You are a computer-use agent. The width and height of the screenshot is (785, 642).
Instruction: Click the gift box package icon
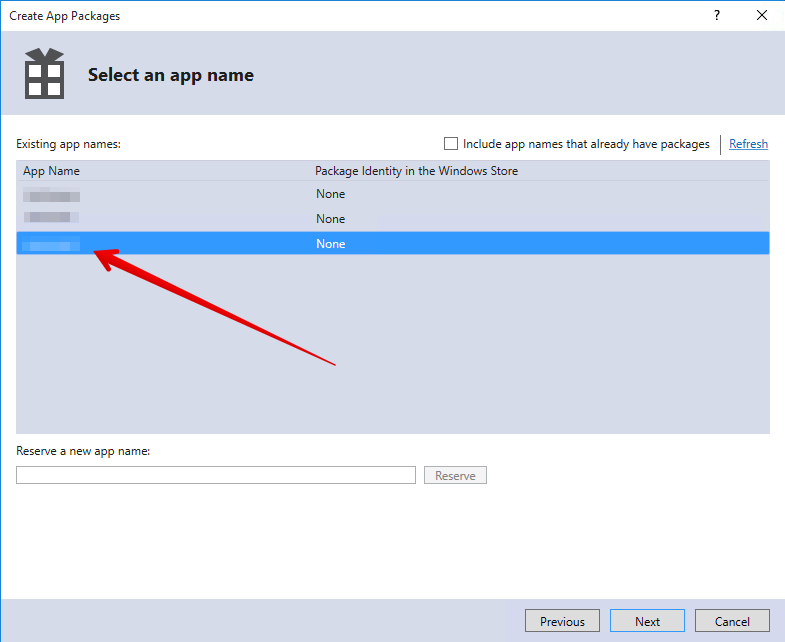point(44,74)
